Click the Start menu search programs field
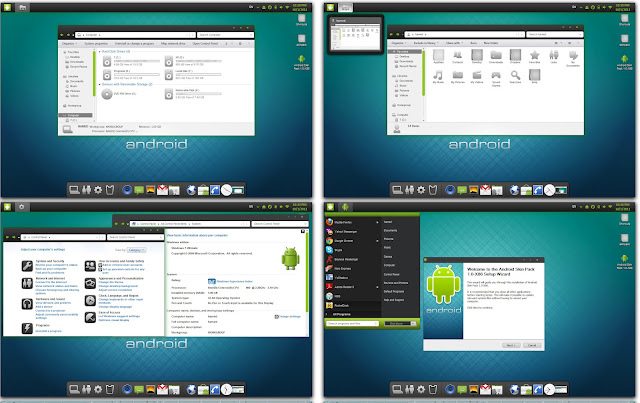This screenshot has width=640, height=403. point(352,323)
